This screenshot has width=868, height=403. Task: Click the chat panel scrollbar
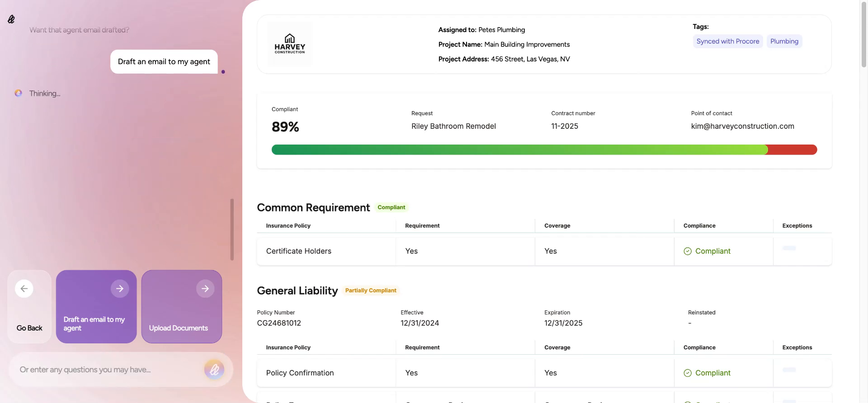click(232, 230)
